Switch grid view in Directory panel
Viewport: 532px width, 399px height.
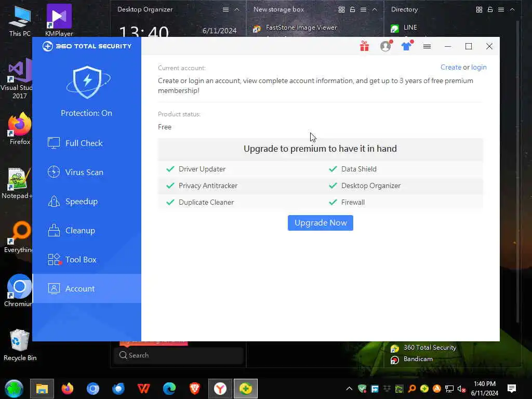pos(480,9)
